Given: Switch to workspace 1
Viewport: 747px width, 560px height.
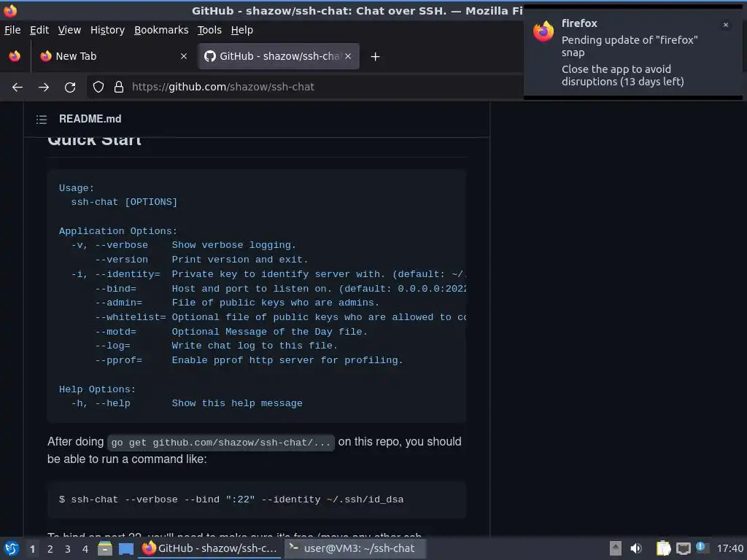Looking at the screenshot, I should [32, 549].
